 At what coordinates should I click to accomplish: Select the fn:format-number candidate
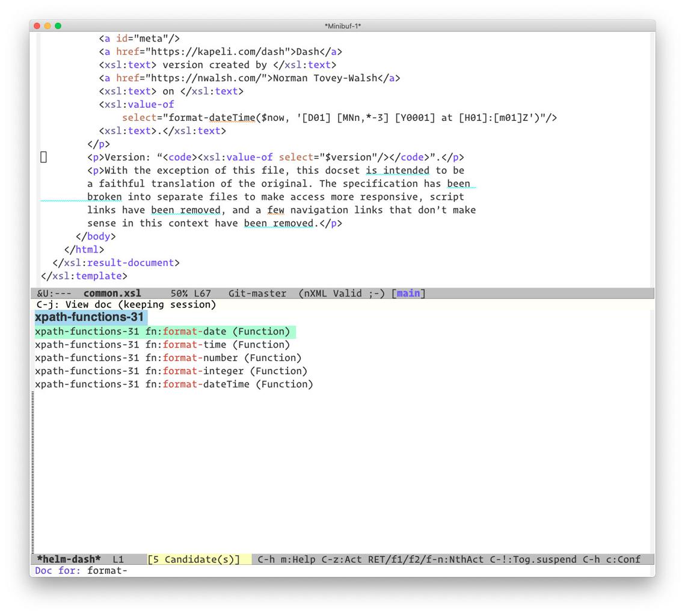[x=168, y=358]
